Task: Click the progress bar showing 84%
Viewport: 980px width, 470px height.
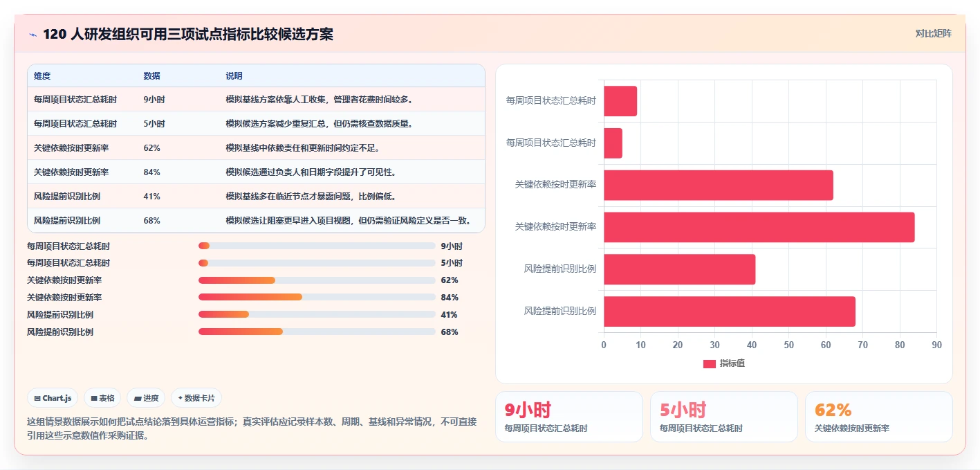Action: (x=317, y=297)
